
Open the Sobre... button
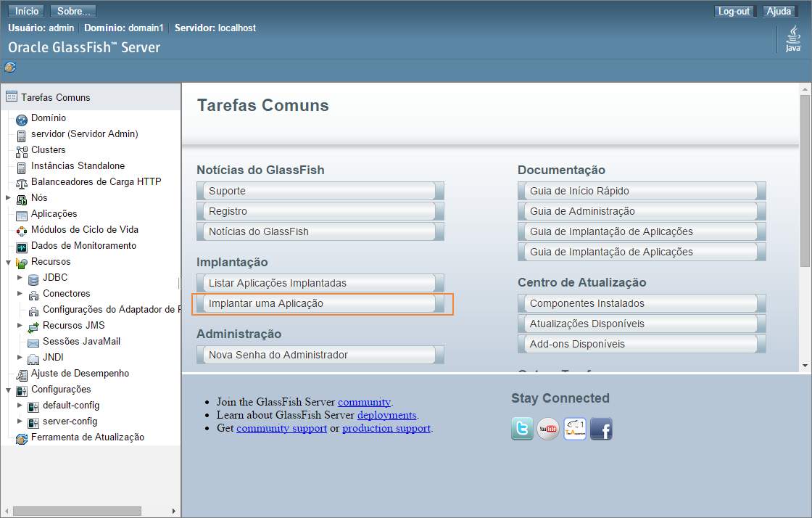click(x=73, y=11)
